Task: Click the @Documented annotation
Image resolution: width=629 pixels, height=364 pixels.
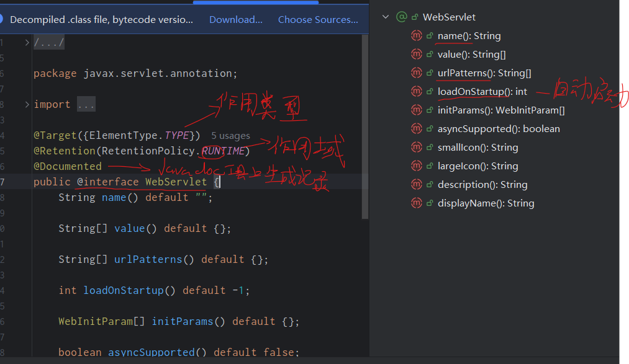Action: click(x=68, y=166)
